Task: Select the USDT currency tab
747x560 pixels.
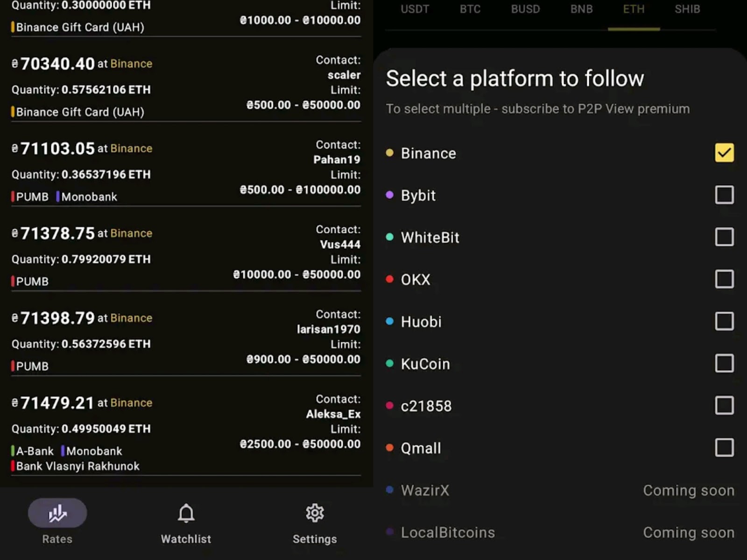Action: pos(415,9)
